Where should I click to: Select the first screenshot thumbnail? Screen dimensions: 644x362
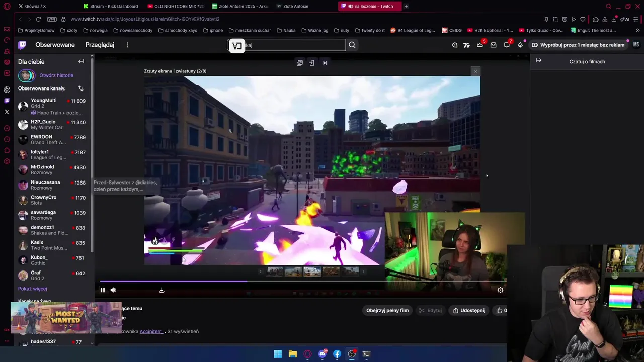click(x=275, y=271)
